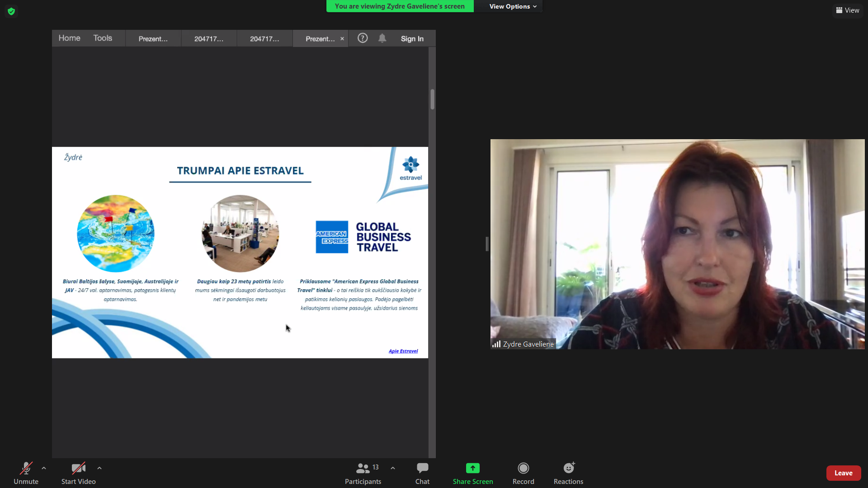Click the 'You are viewing Zydre Gaveliene's screen' banner
This screenshot has height=488, width=868.
pos(400,6)
